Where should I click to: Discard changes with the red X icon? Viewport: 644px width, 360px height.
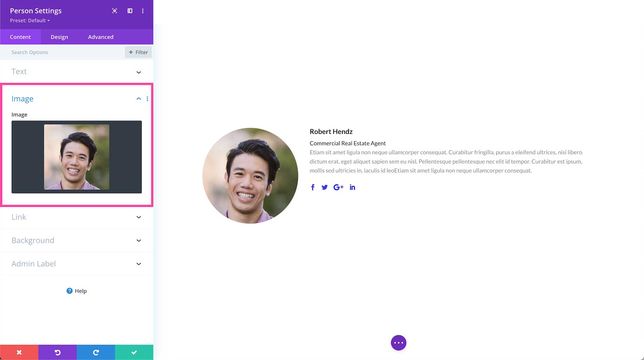click(x=19, y=352)
